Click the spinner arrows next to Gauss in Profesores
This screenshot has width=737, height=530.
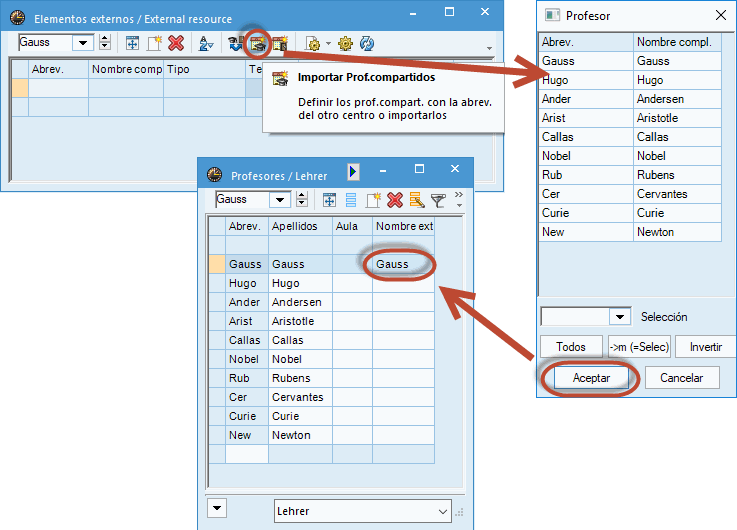point(303,200)
